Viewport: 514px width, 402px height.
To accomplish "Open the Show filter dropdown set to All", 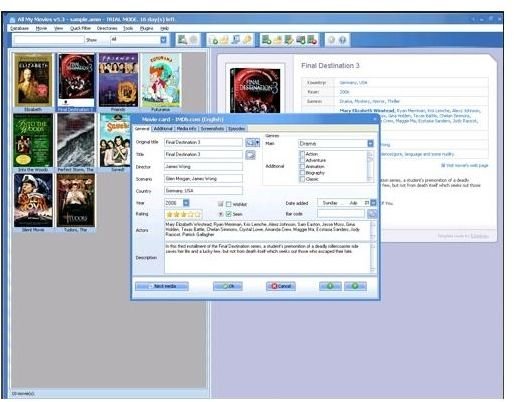I will [x=164, y=40].
